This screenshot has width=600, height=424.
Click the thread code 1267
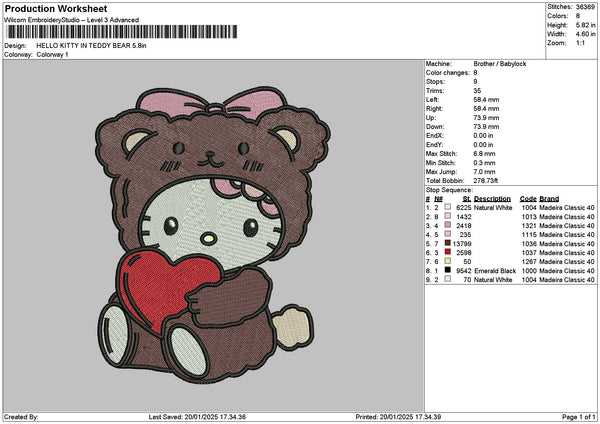(x=529, y=262)
